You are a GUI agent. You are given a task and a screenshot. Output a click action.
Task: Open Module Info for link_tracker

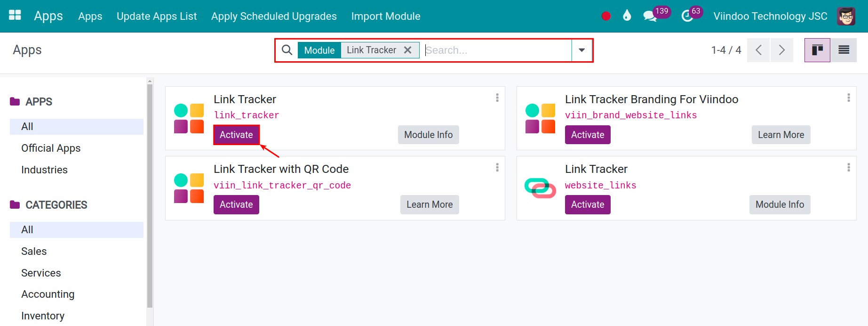tap(428, 135)
